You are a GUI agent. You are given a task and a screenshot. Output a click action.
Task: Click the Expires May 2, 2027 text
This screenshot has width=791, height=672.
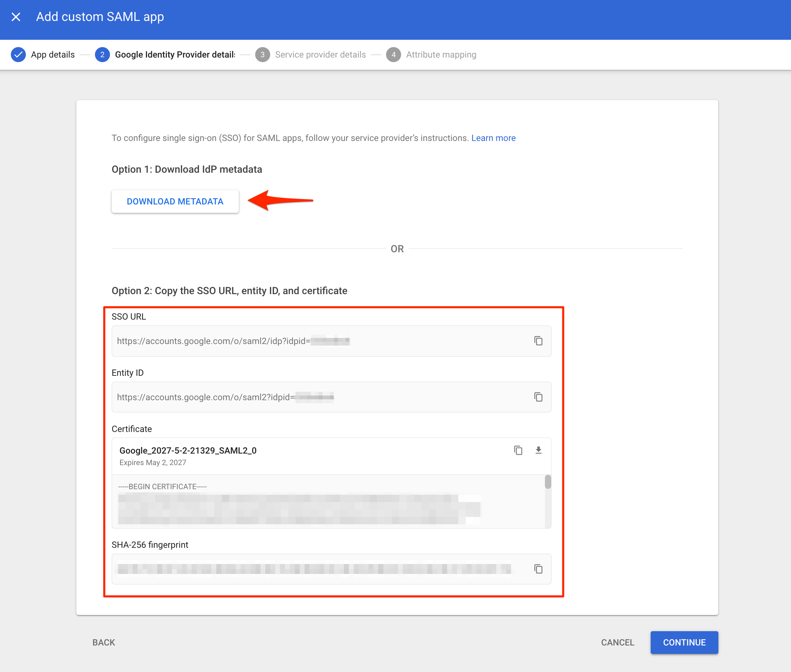(153, 462)
